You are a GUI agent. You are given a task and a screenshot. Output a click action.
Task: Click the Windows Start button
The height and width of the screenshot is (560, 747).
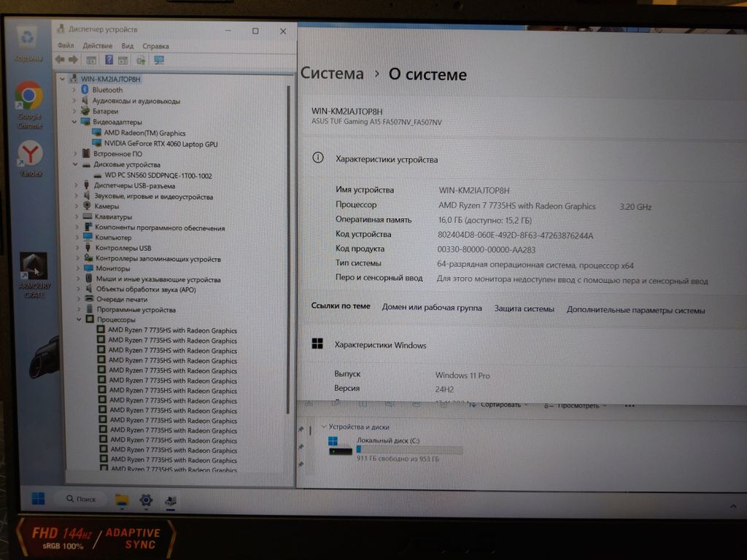tap(38, 499)
